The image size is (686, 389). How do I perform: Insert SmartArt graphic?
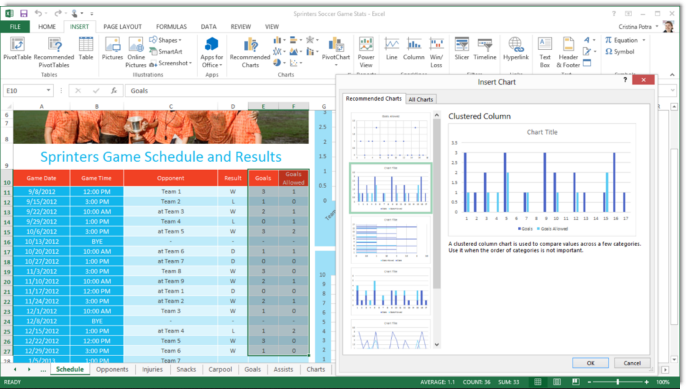tap(166, 52)
